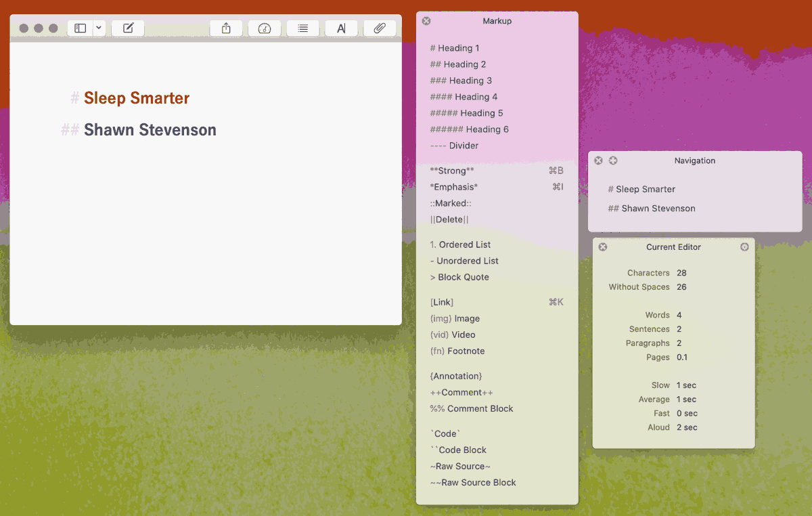
Task: Open the statistics gauge icon
Action: (265, 28)
